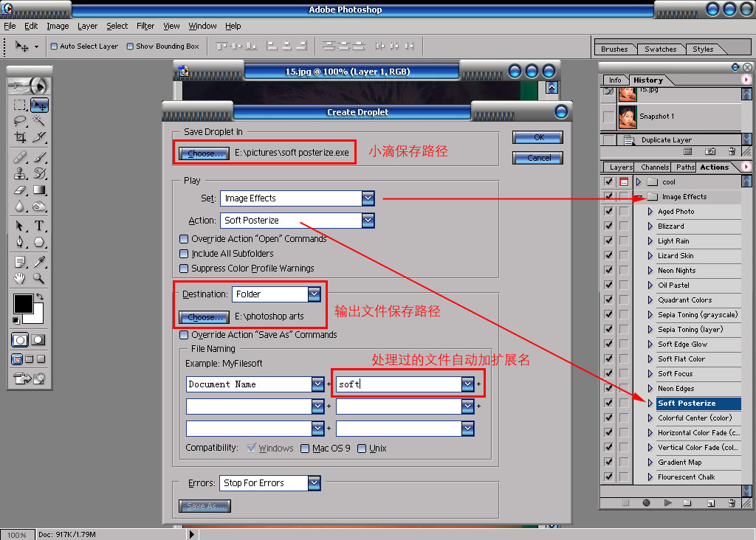Select the Eyedropper tool
The height and width of the screenshot is (540, 756).
[x=39, y=262]
